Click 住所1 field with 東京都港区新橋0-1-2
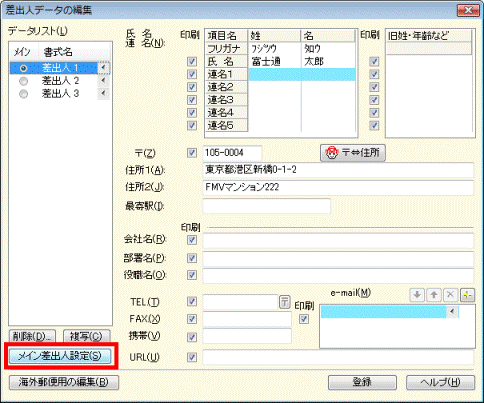The width and height of the screenshot is (484, 403). pyautogui.click(x=338, y=170)
